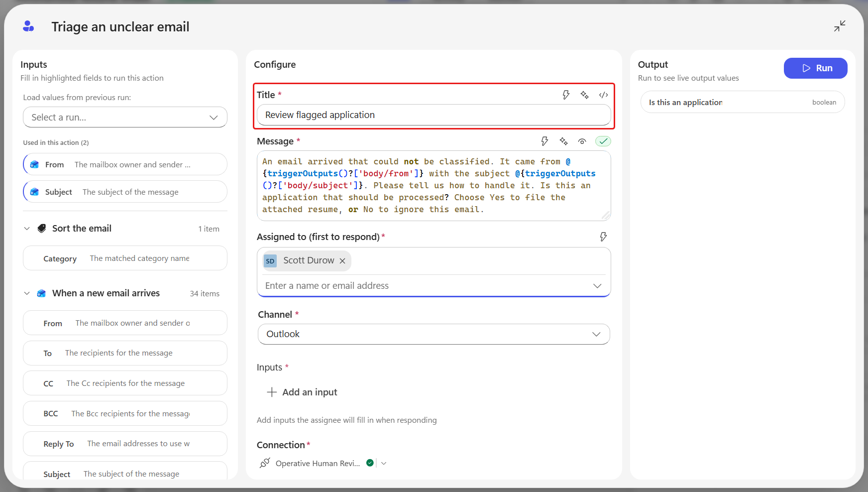Run the action with the Run button
This screenshot has width=868, height=492.
click(x=815, y=68)
